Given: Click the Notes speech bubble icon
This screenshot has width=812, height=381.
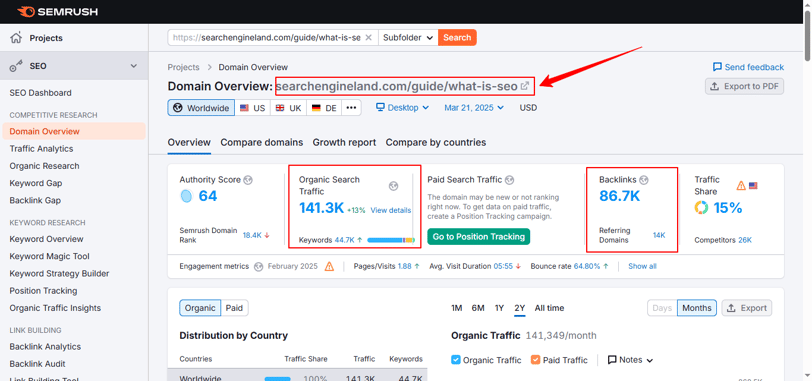Looking at the screenshot, I should (x=612, y=360).
